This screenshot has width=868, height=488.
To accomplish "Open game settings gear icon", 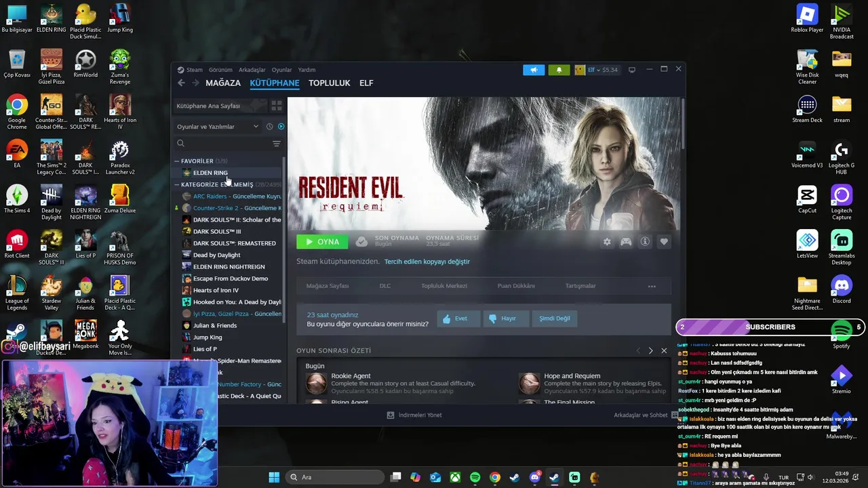I will click(x=607, y=242).
